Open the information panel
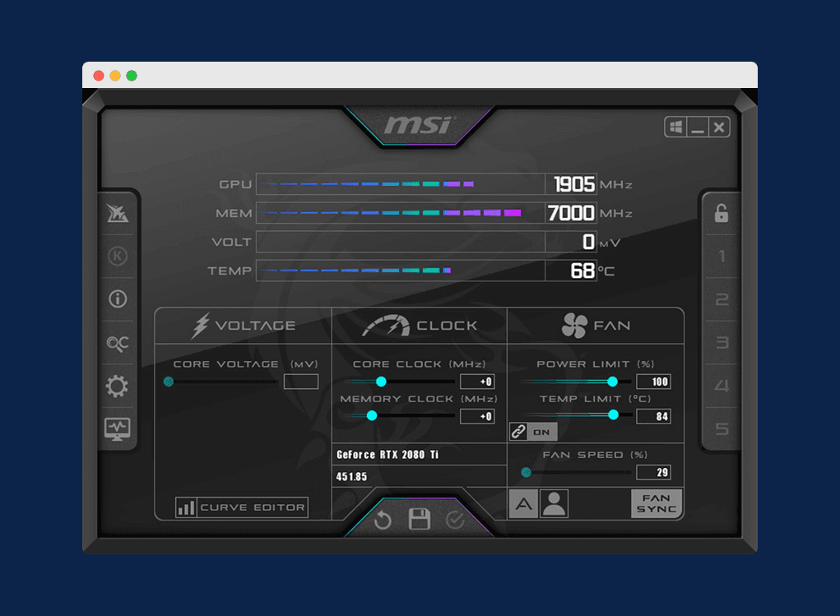Viewport: 840px width, 616px height. click(118, 299)
